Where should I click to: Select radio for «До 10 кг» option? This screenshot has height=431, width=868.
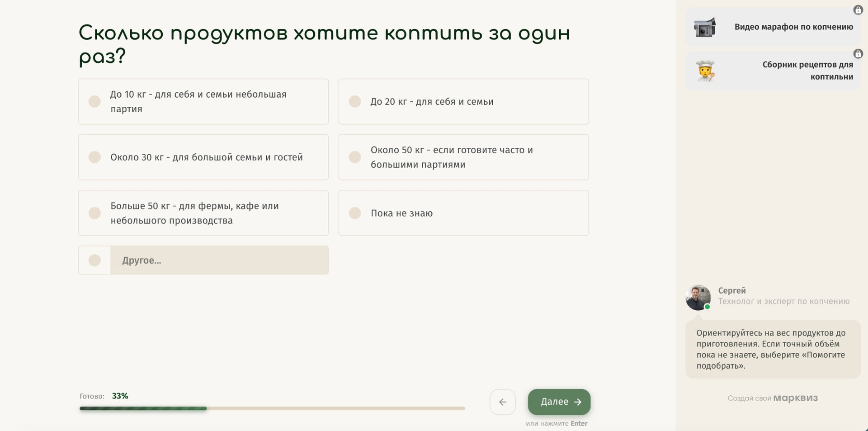(x=94, y=101)
